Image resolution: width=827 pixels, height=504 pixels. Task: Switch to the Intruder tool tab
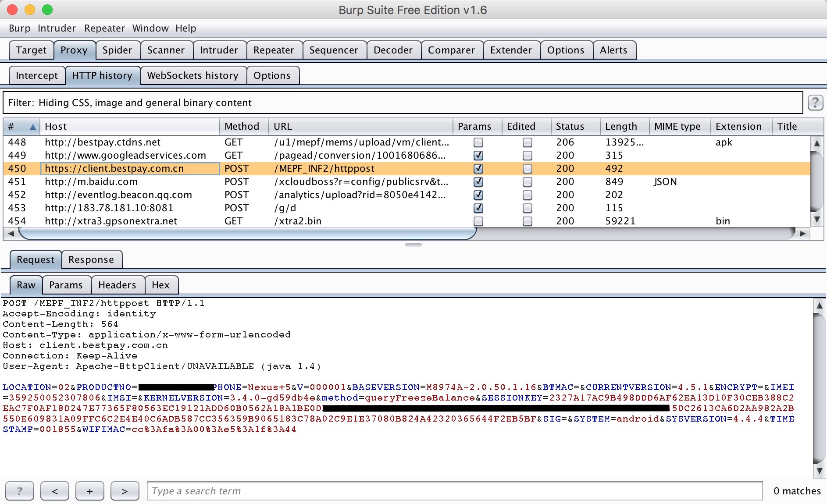click(x=219, y=50)
